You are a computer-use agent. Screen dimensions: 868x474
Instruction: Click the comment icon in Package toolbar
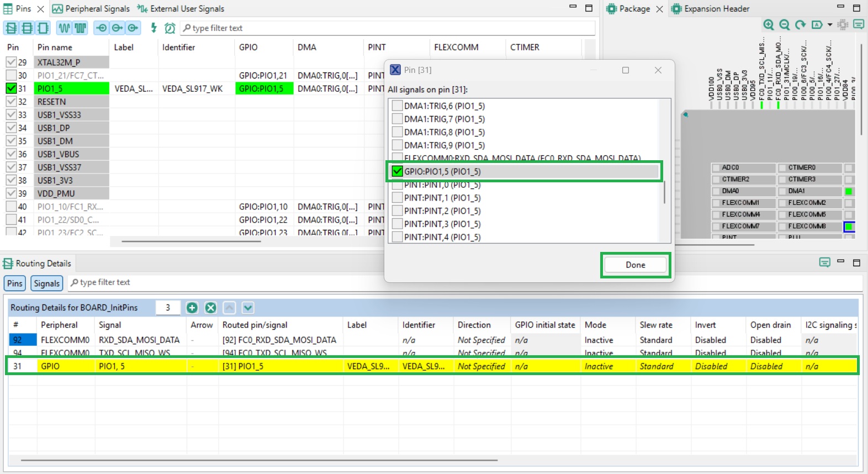[858, 24]
